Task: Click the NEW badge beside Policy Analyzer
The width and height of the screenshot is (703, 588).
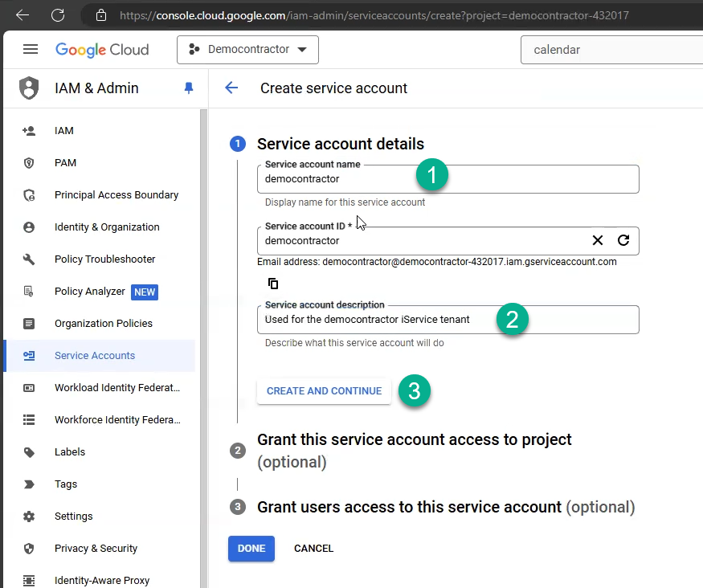Action: pos(145,292)
